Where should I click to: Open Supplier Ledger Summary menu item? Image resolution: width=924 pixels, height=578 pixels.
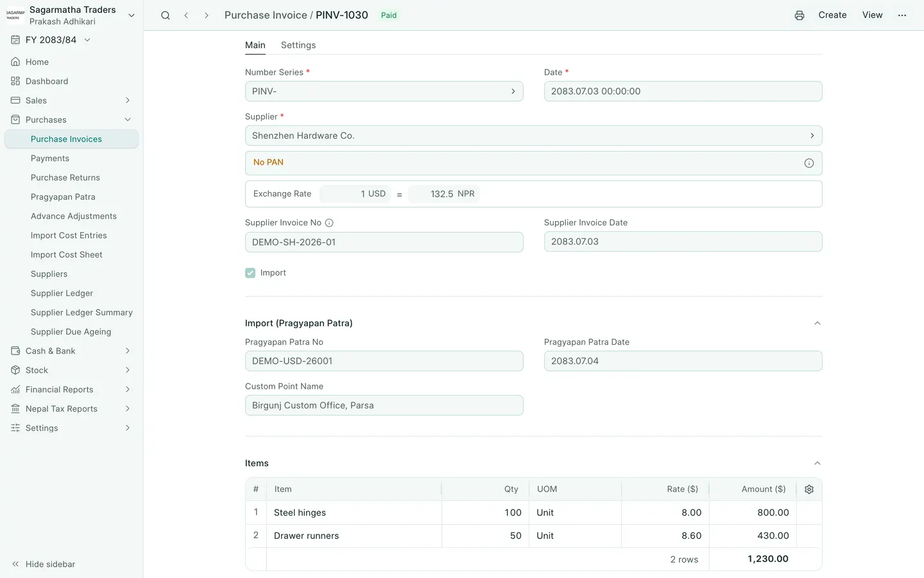(81, 312)
